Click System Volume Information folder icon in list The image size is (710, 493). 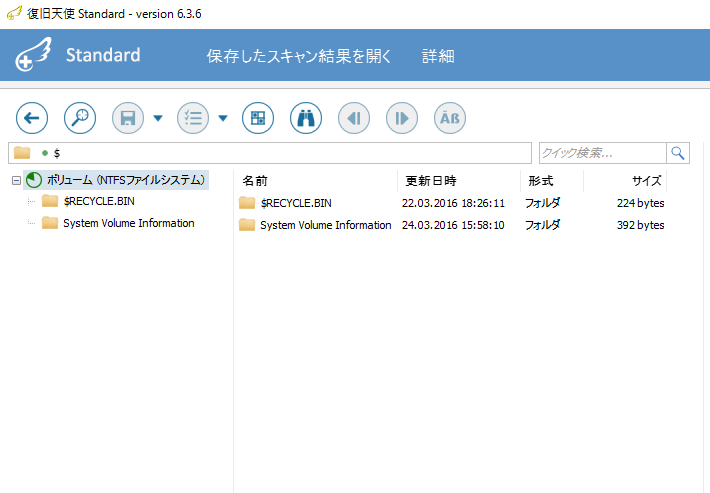pyautogui.click(x=247, y=225)
